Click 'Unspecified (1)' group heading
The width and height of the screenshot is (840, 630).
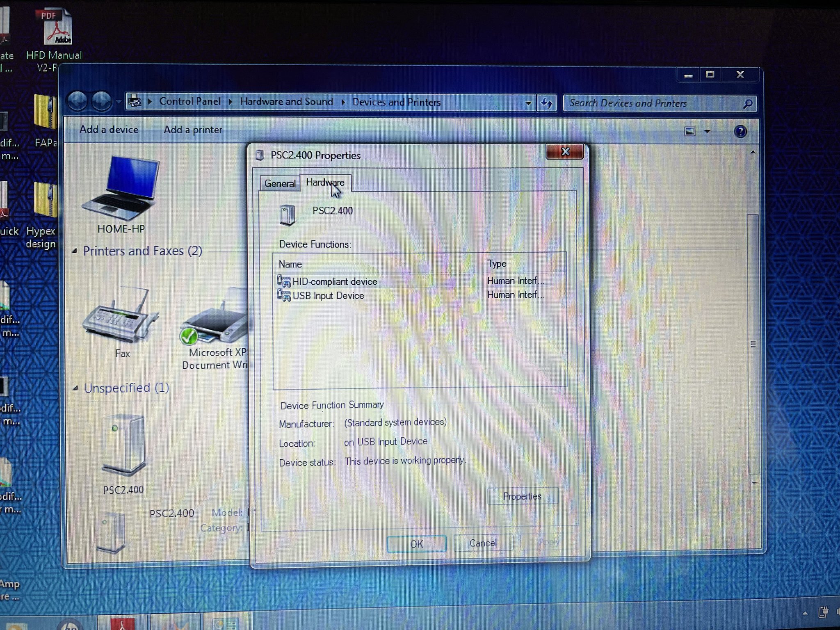click(x=126, y=388)
